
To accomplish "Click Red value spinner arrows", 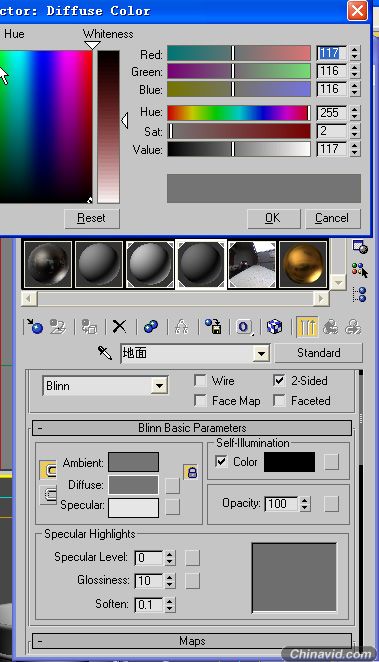I will click(x=355, y=53).
